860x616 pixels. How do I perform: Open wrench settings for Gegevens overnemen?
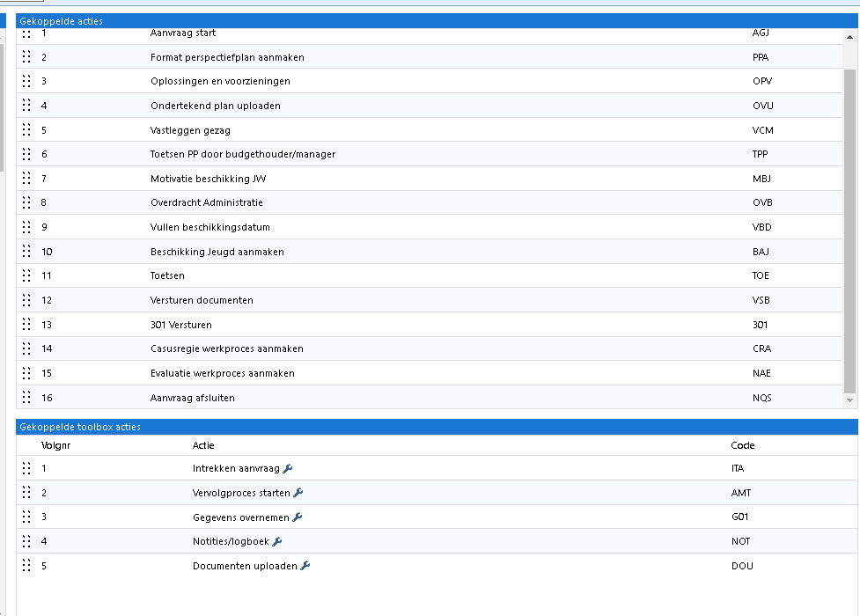[x=298, y=517]
